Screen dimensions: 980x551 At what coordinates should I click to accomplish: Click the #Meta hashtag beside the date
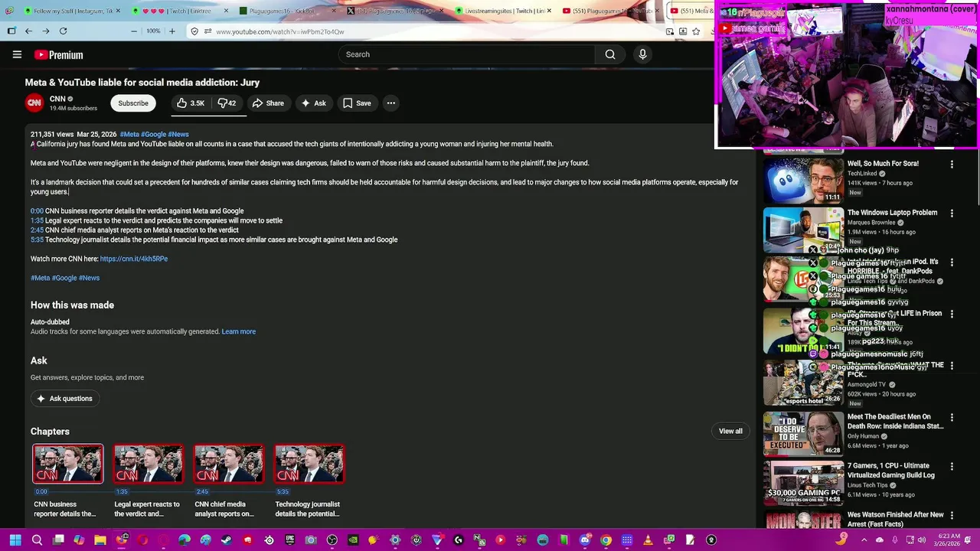click(x=129, y=135)
